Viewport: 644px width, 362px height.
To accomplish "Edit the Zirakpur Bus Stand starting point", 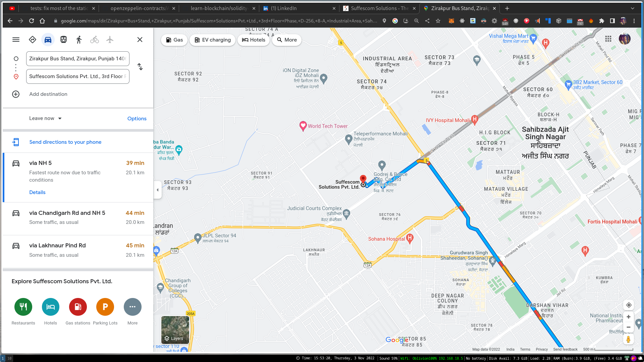I will pos(78,59).
